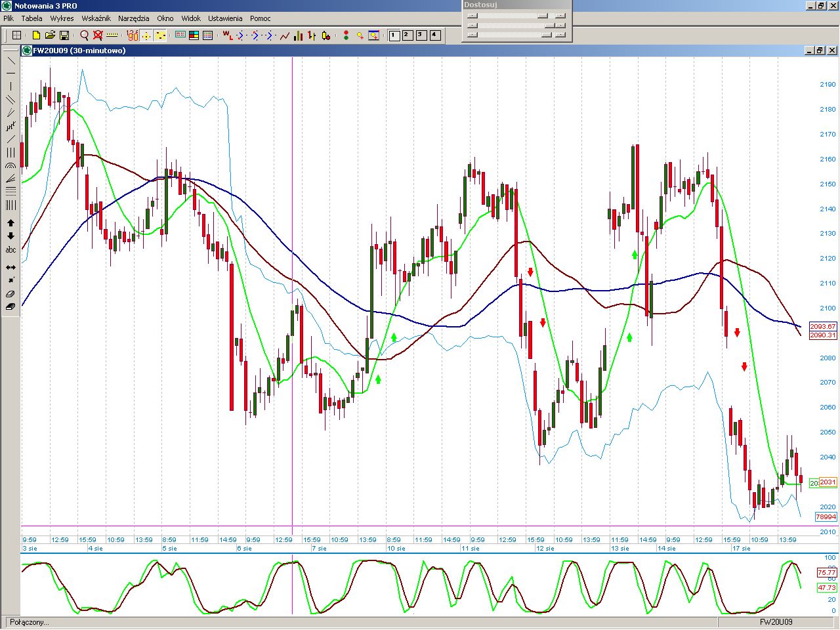Screen dimensions: 840x630
Task: Switch to layout number 1
Action: [394, 35]
